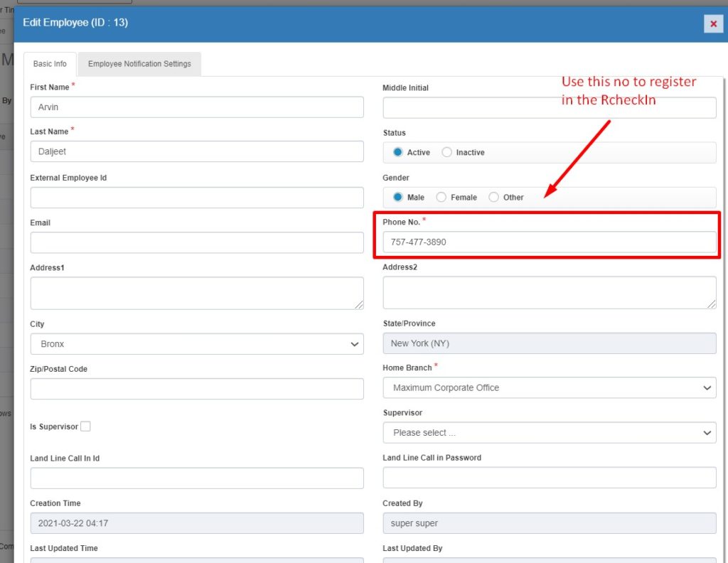Select the Active status radio button

pyautogui.click(x=398, y=152)
